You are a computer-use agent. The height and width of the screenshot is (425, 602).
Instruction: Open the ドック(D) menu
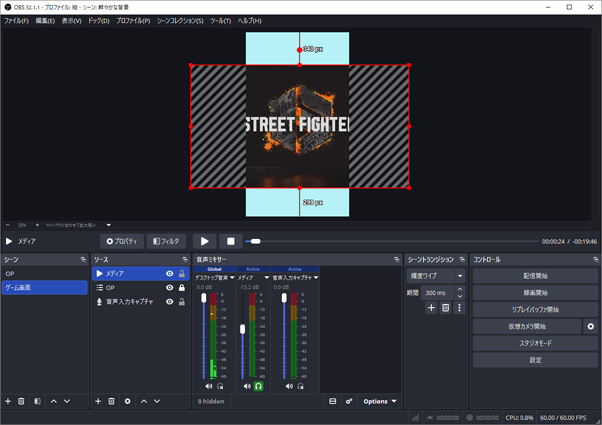98,20
